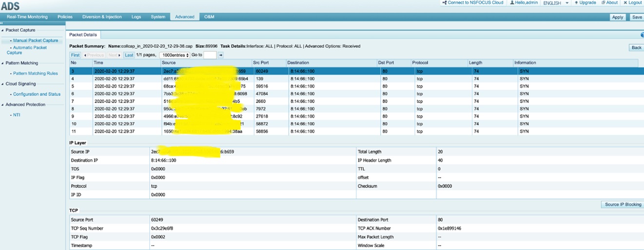Select packet row number 4
Screen dimensions: 644x250
pyautogui.click(x=357, y=79)
